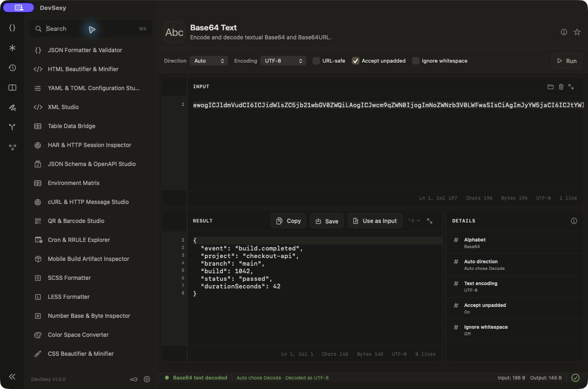Image resolution: width=588 pixels, height=389 pixels.
Task: Click the connected nodes graph icon in left rail
Action: (x=12, y=147)
